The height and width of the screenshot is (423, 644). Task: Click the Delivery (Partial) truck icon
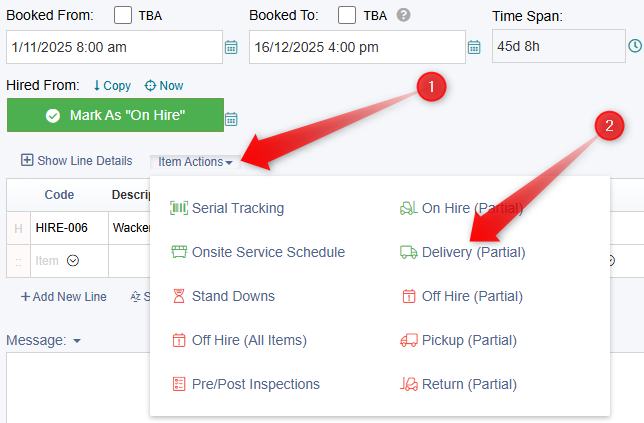click(x=408, y=252)
